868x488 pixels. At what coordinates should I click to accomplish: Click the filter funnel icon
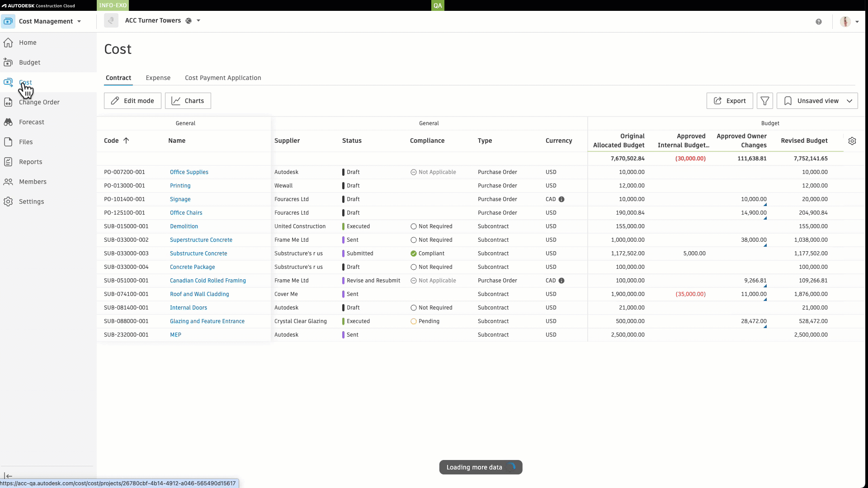[x=764, y=101]
